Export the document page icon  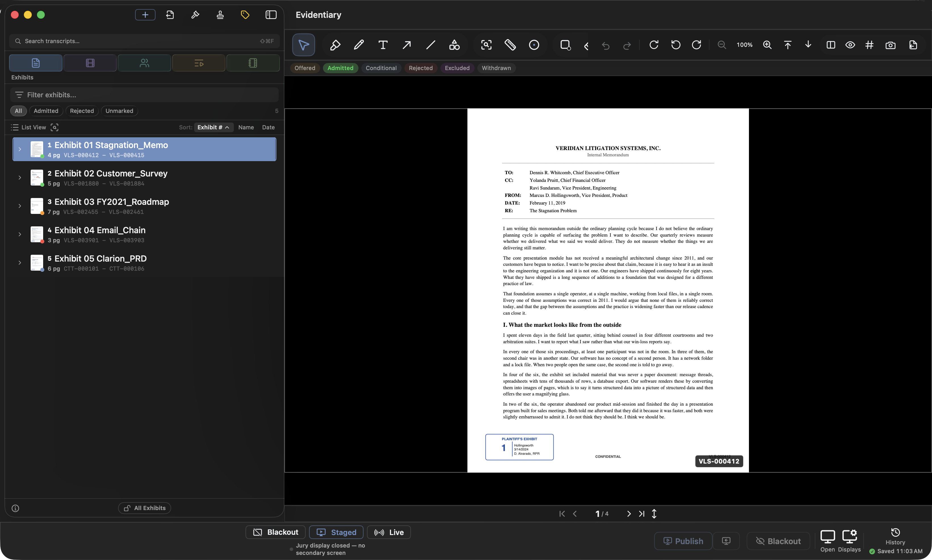pos(913,45)
